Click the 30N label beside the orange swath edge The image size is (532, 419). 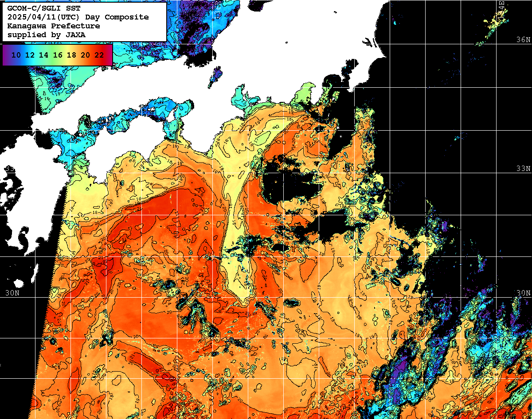[13, 293]
